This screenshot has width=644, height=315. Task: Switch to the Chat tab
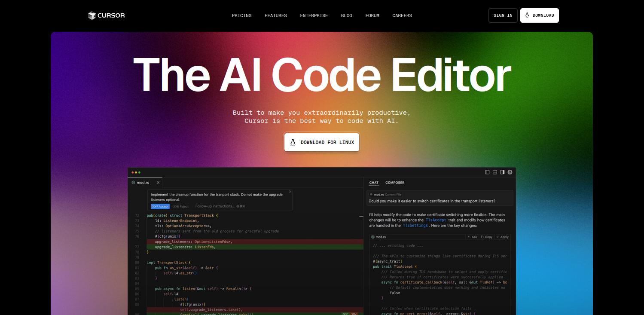[374, 183]
